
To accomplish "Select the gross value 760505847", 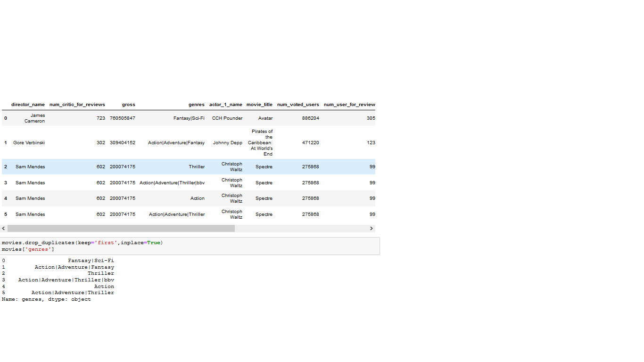I will click(x=123, y=118).
